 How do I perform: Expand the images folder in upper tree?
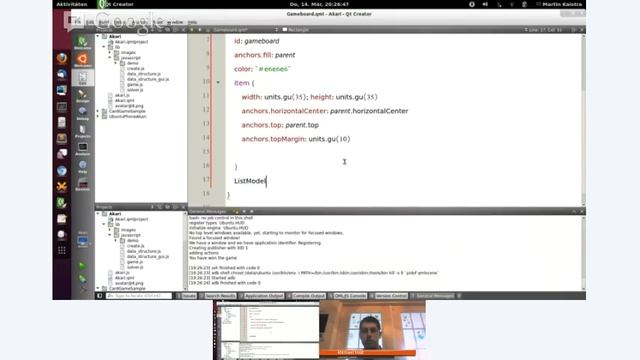point(109,52)
